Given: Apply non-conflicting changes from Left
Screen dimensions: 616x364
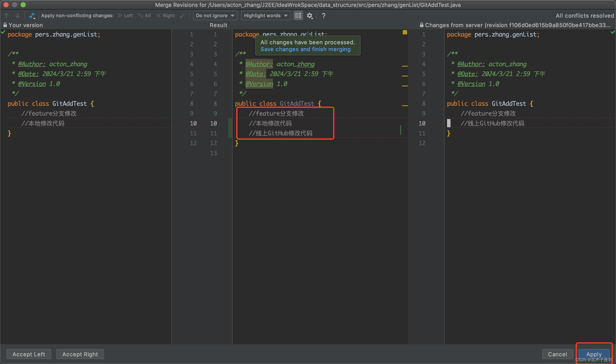Looking at the screenshot, I should coord(125,15).
